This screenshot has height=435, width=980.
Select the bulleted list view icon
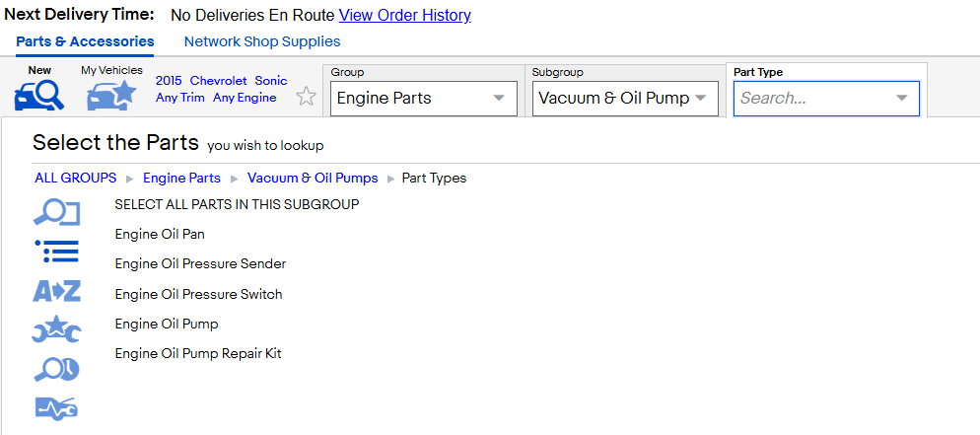[x=56, y=252]
